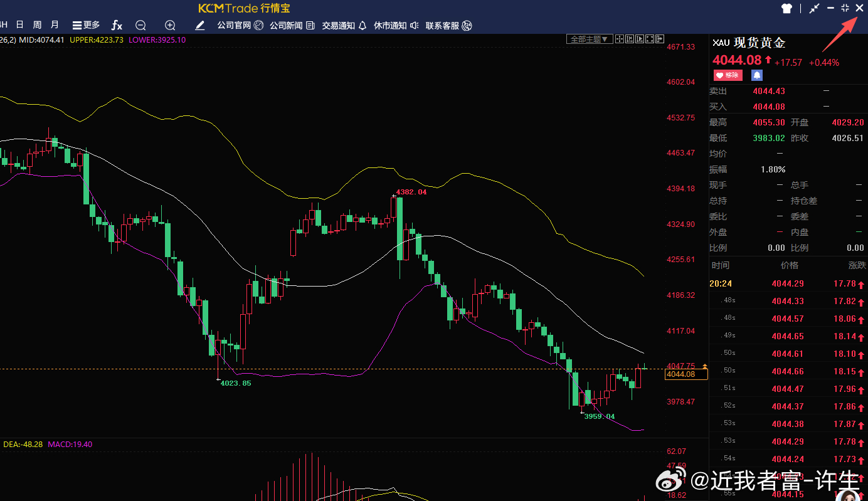This screenshot has width=868, height=501.
Task: Switch chart to 日 daily period
Action: point(20,25)
